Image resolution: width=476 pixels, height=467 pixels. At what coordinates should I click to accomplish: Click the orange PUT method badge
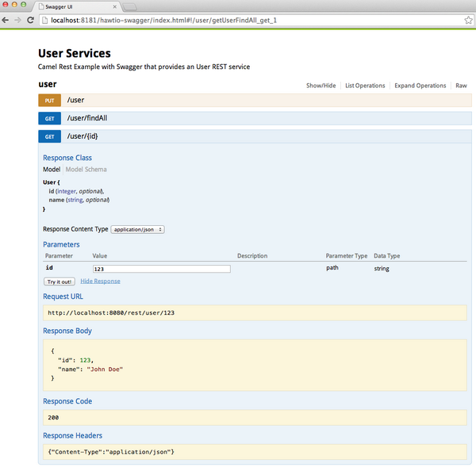[x=49, y=101]
